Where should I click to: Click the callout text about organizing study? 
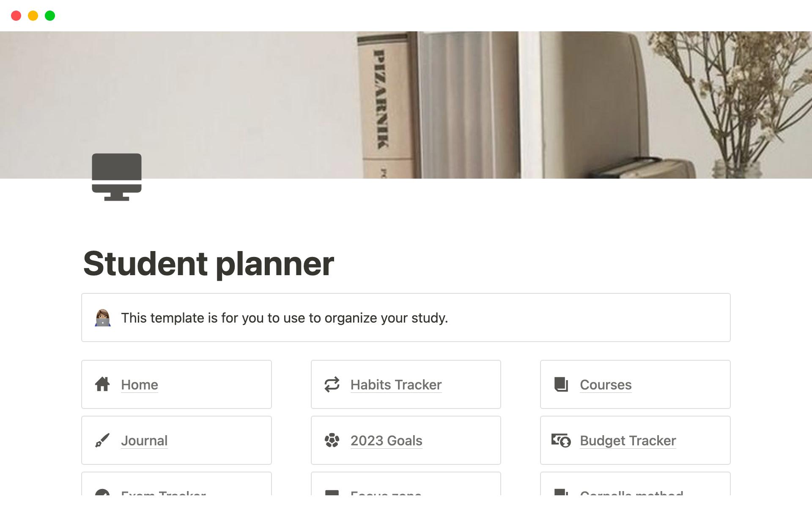(284, 318)
